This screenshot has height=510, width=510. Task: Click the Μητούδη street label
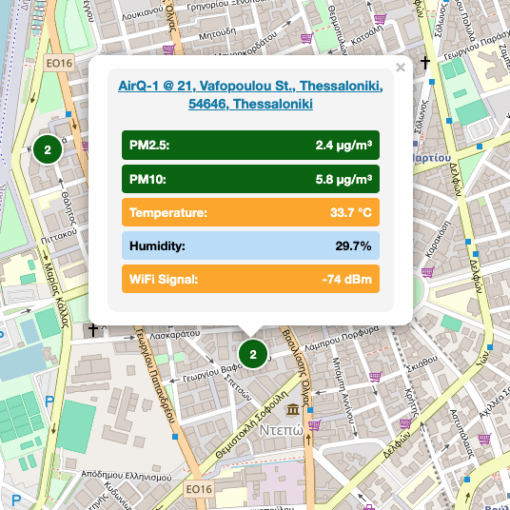click(218, 33)
